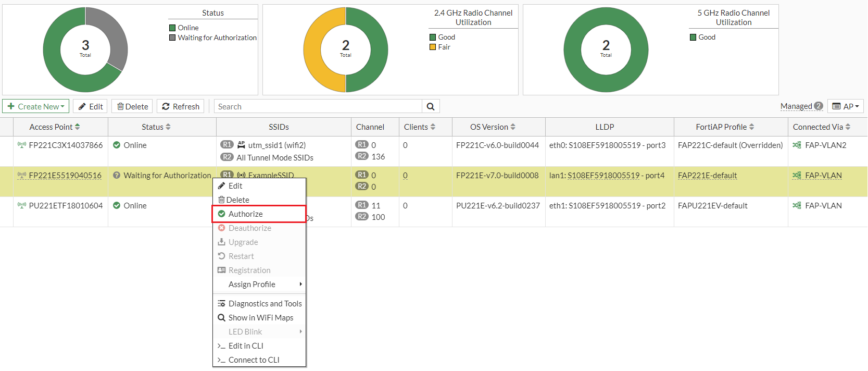Click the Connect to CLI prompt icon
The width and height of the screenshot is (868, 371).
tap(221, 360)
